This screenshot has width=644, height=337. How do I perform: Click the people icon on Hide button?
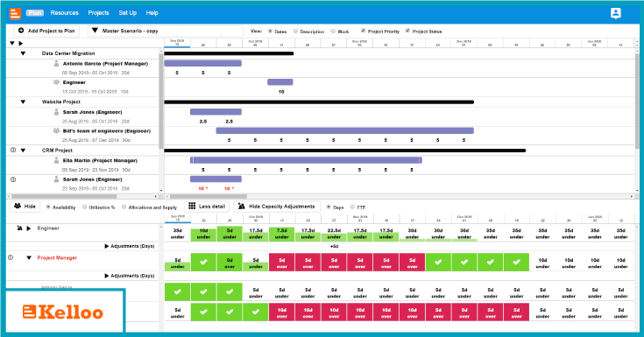[18, 206]
